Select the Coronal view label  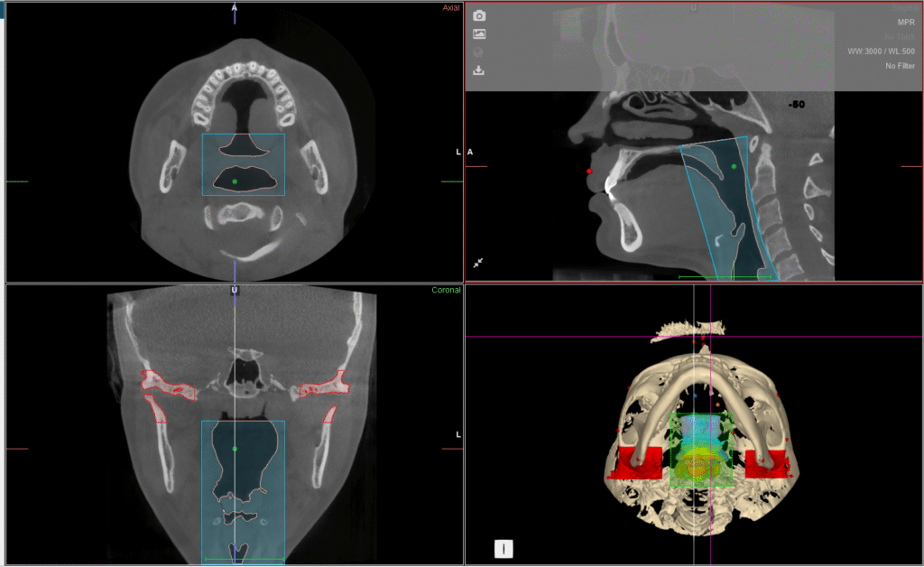click(x=447, y=290)
